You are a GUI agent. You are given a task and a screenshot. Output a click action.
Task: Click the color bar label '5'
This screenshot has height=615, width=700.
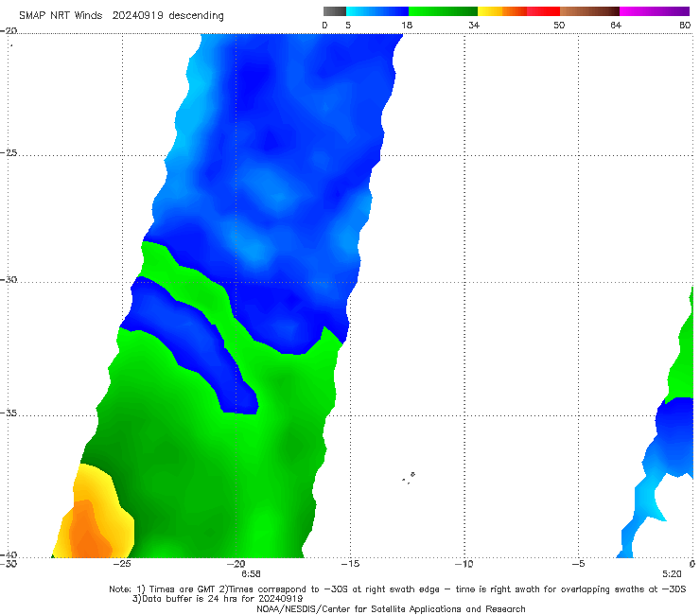348,26
